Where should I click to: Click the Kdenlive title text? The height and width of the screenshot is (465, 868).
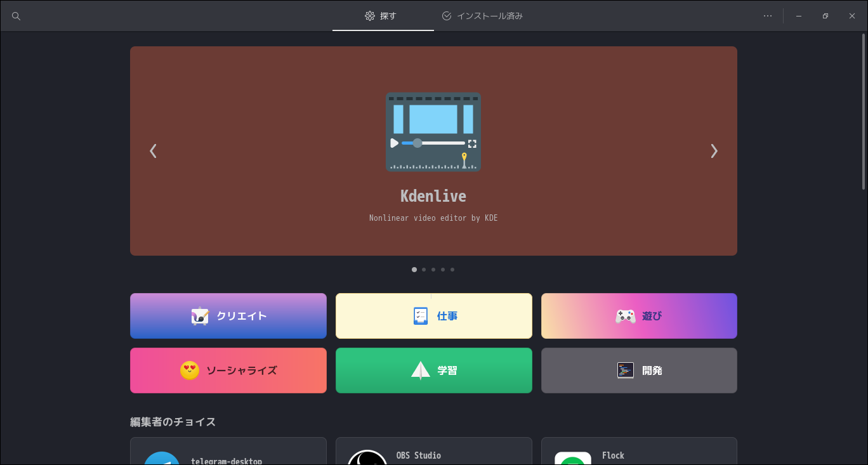pyautogui.click(x=433, y=196)
